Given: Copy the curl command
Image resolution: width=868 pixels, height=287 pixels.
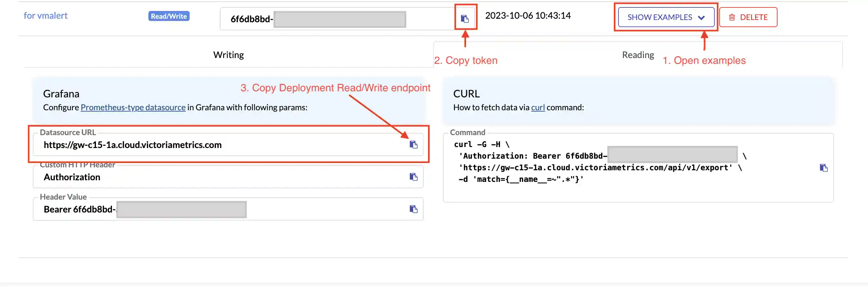Looking at the screenshot, I should coord(824,168).
